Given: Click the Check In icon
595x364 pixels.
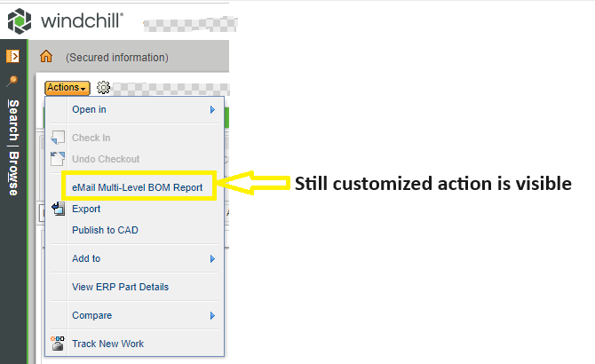Looking at the screenshot, I should 58,138.
